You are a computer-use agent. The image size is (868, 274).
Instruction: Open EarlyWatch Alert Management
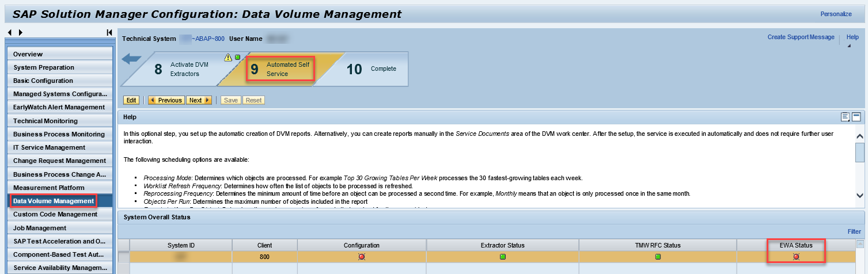(x=59, y=107)
